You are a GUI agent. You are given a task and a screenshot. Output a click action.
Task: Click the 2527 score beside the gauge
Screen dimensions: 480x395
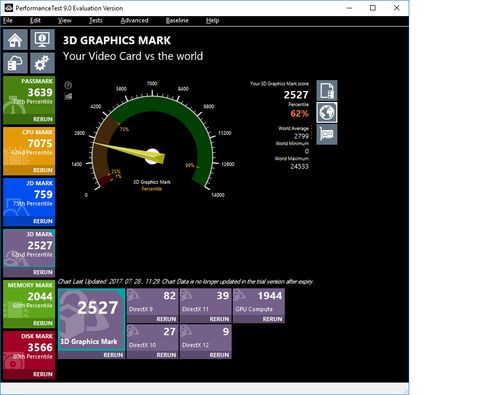296,95
